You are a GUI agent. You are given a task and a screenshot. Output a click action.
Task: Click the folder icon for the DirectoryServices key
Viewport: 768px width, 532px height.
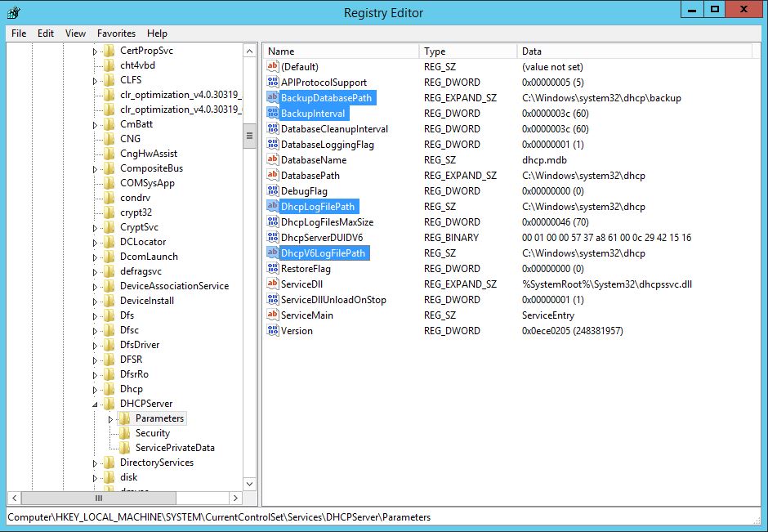[109, 463]
